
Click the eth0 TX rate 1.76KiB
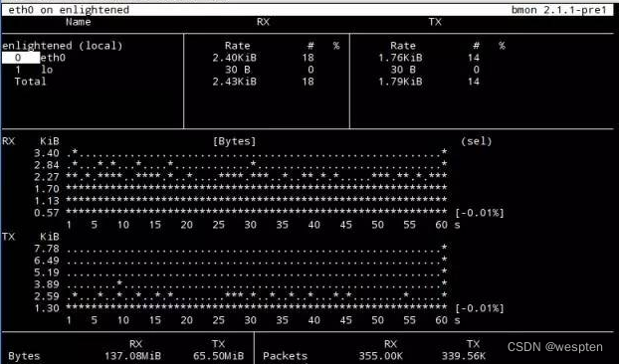(x=400, y=58)
